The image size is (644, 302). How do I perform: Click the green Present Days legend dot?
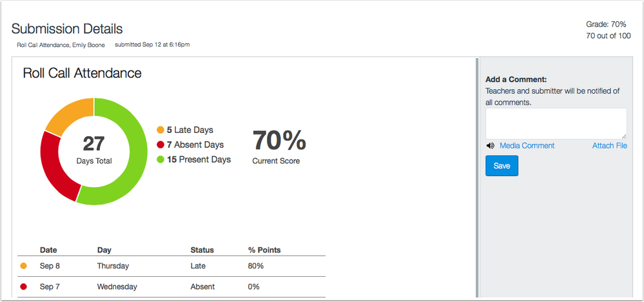click(x=161, y=159)
